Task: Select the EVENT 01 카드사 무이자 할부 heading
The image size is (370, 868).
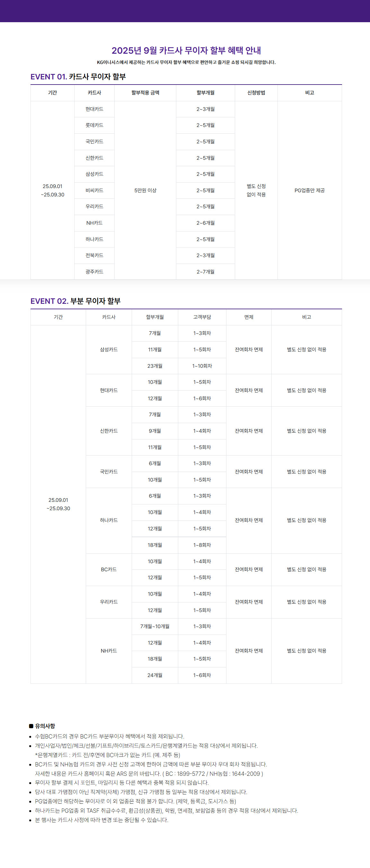Action: point(78,77)
